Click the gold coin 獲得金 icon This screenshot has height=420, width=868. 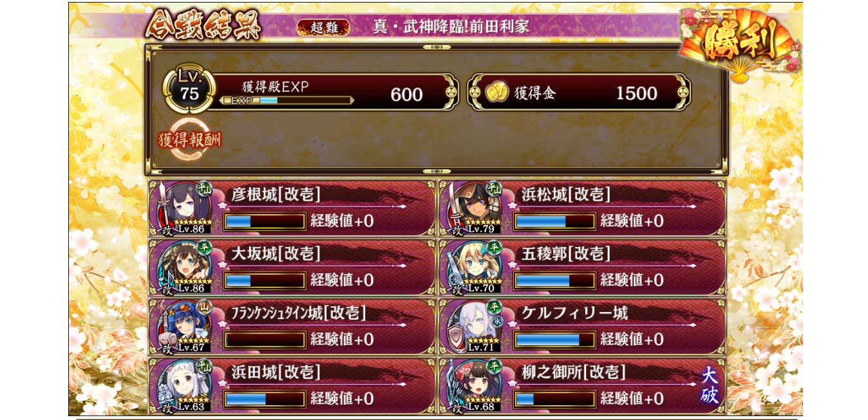click(x=496, y=93)
